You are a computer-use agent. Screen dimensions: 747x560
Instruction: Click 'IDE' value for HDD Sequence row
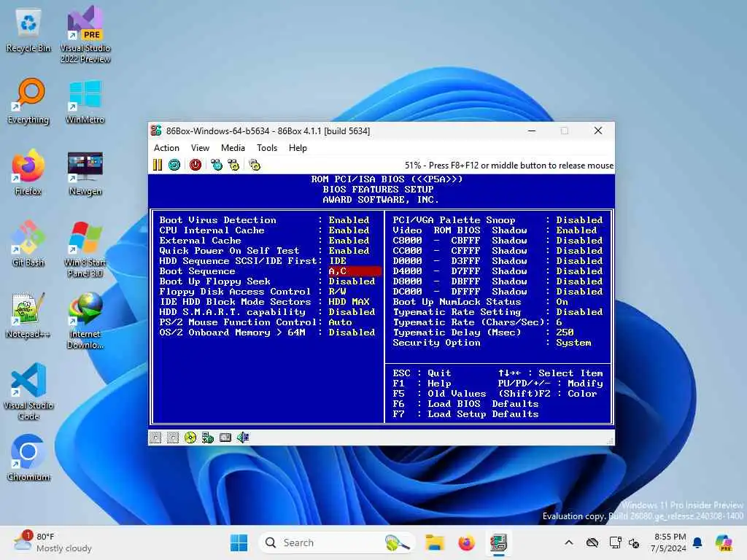[x=338, y=261]
